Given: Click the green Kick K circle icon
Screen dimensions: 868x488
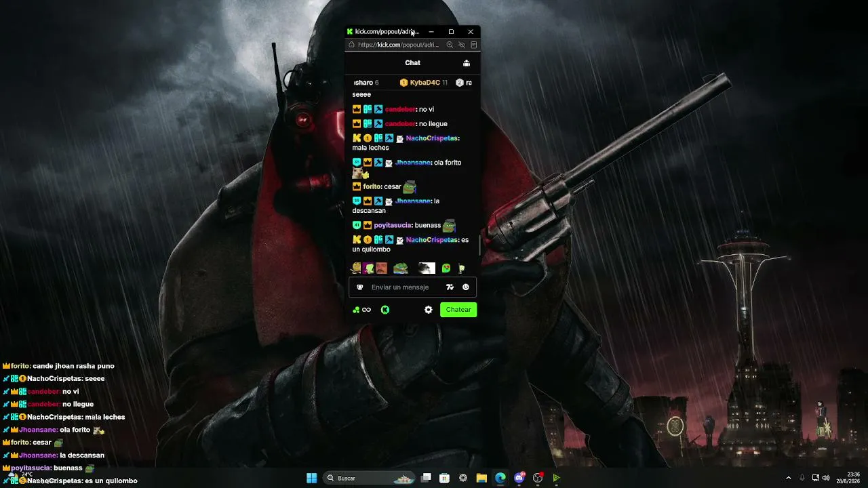Looking at the screenshot, I should tap(385, 310).
